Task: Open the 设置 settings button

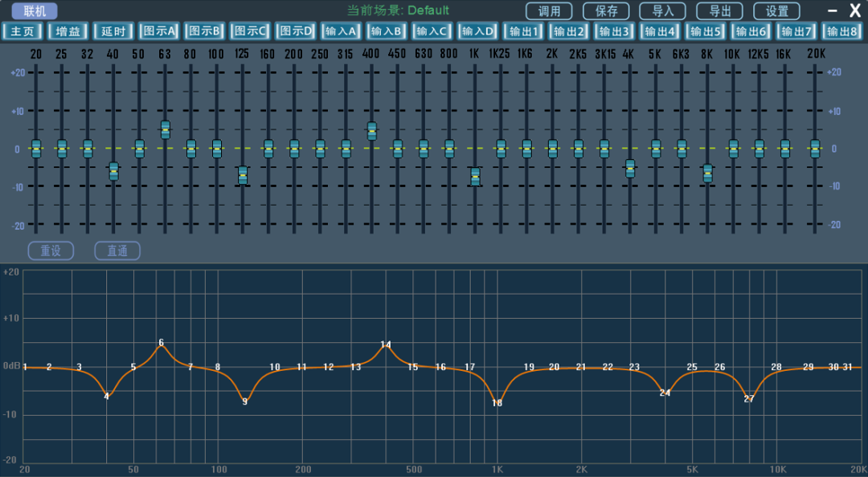Action: pos(776,11)
